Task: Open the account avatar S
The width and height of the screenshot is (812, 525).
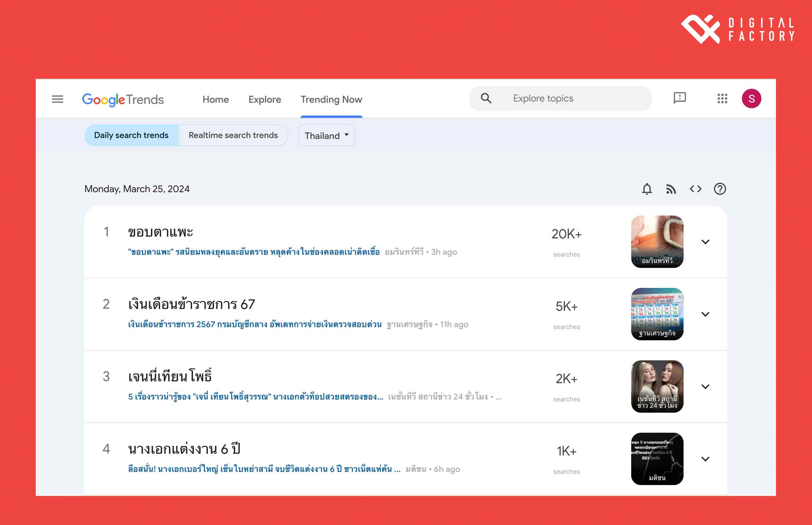Action: coord(751,98)
